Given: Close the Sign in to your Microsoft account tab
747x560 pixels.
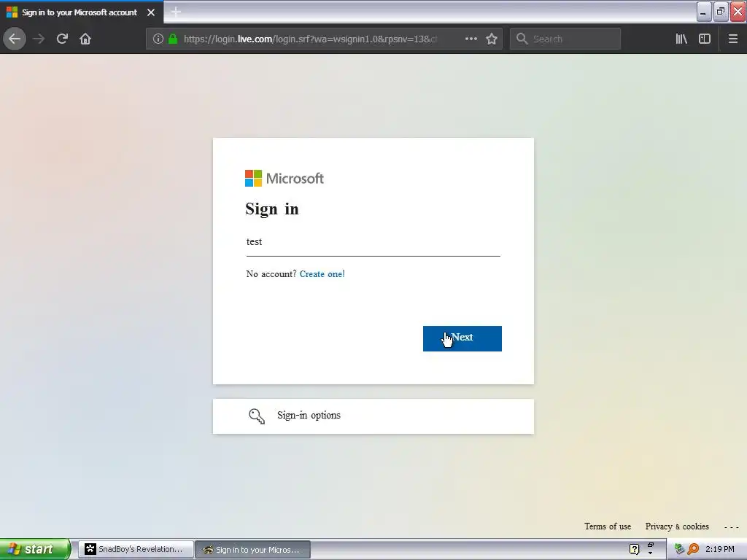Looking at the screenshot, I should (151, 12).
